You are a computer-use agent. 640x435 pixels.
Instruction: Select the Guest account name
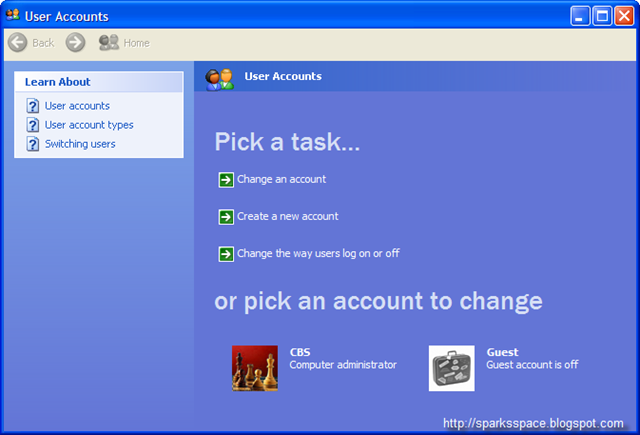[x=502, y=352]
